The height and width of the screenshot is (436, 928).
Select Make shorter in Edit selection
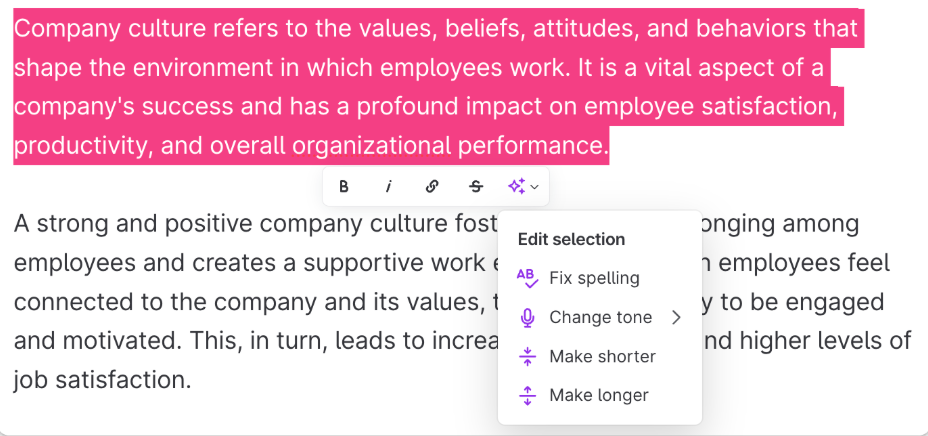(x=602, y=356)
